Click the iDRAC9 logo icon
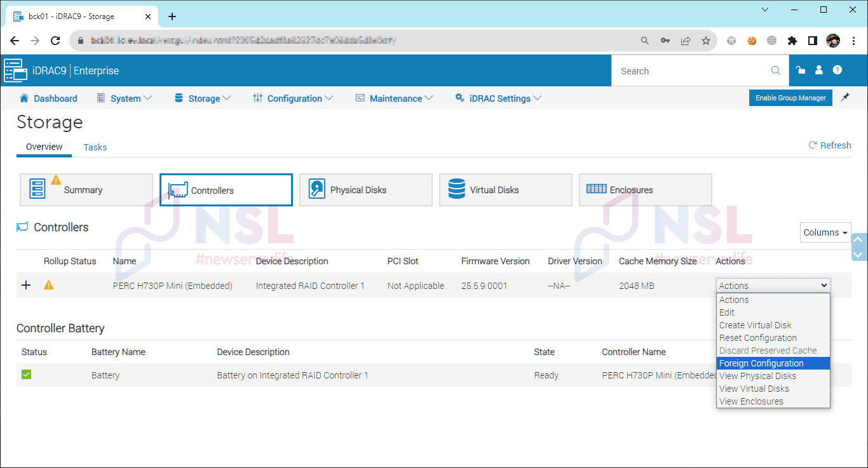The width and height of the screenshot is (868, 468). tap(15, 70)
